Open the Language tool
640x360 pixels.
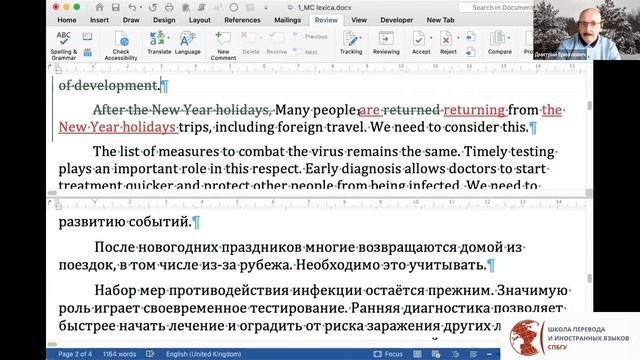point(187,42)
